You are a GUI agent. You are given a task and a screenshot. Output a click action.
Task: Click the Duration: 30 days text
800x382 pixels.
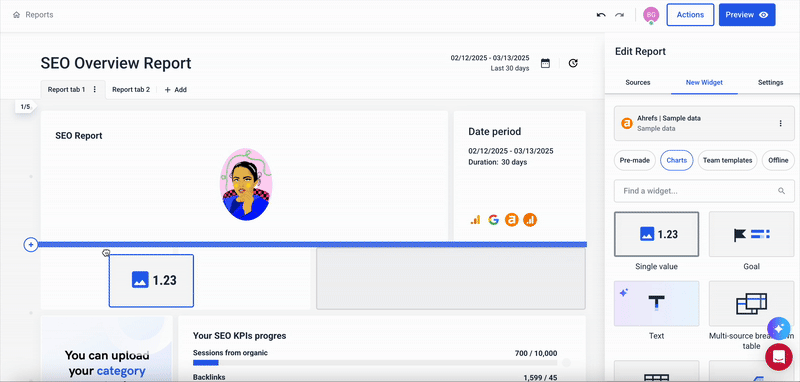(x=497, y=162)
